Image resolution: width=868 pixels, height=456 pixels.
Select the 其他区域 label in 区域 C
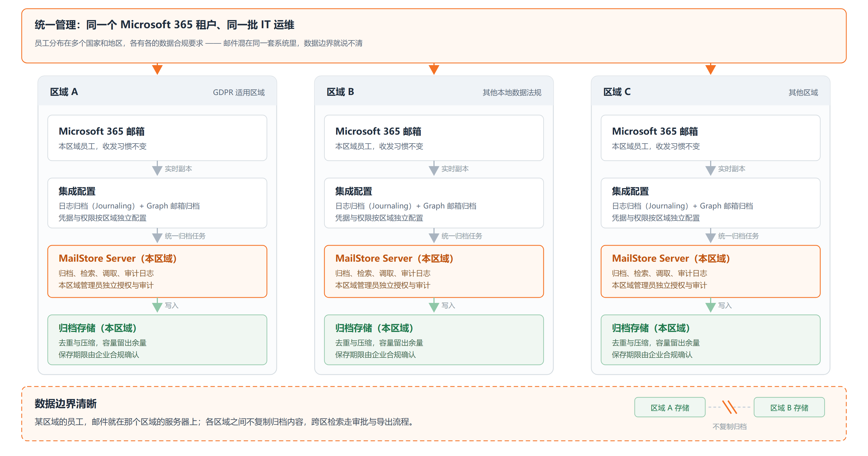pyautogui.click(x=803, y=92)
